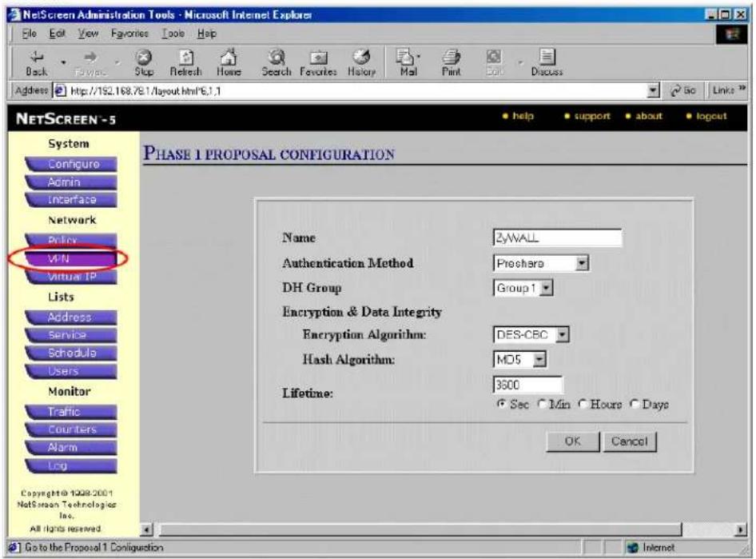Click the horizontal scrollbar thumb
The image size is (756, 559).
pyautogui.click(x=420, y=530)
